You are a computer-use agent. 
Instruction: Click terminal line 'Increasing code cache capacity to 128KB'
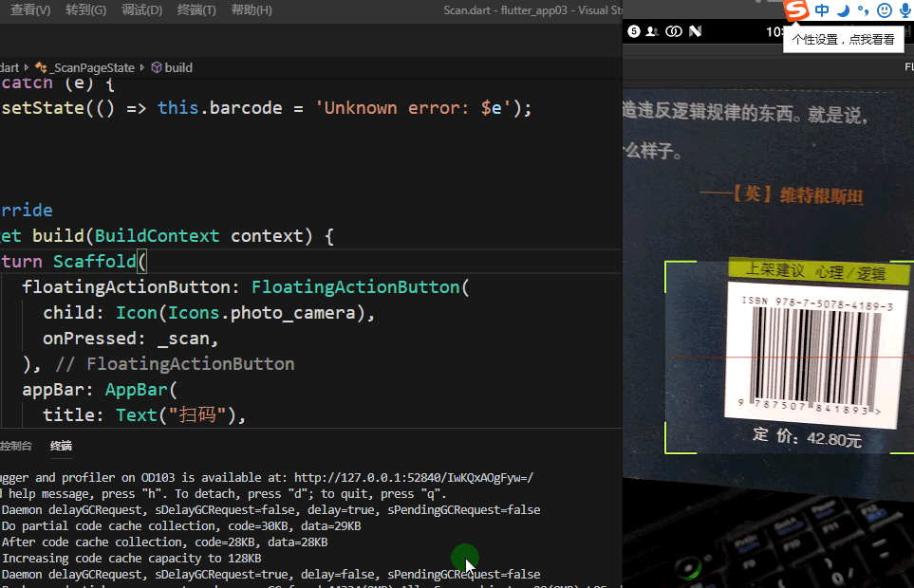(x=131, y=559)
